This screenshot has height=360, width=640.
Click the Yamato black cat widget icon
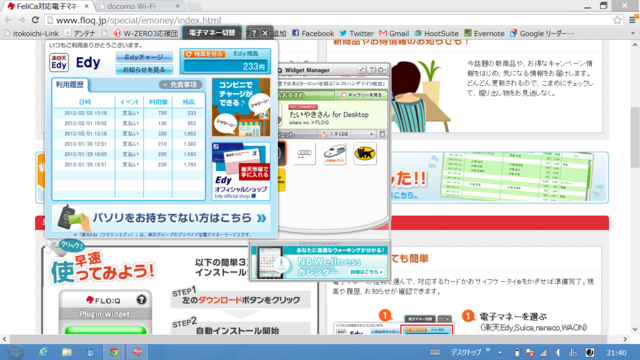(x=365, y=153)
